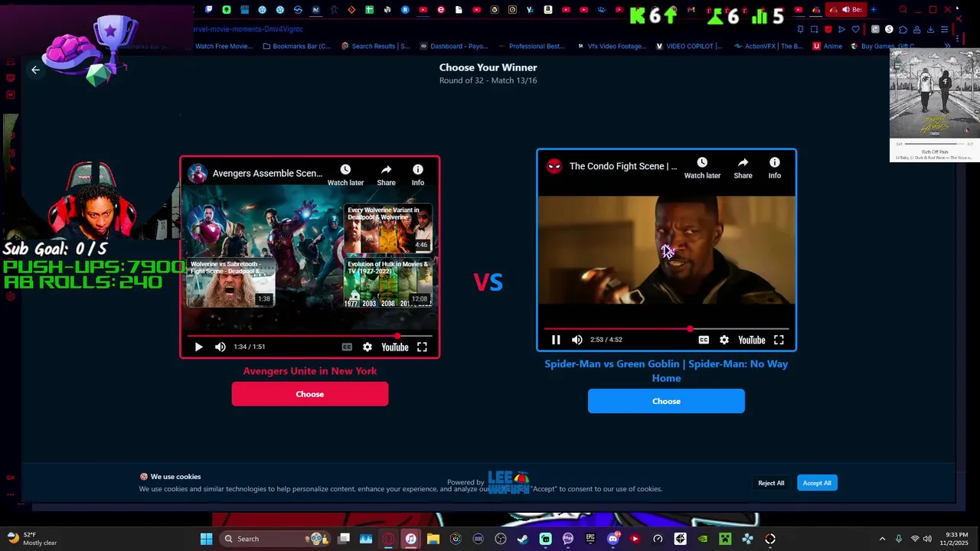Share the Condo Fight Scene video

coord(743,168)
